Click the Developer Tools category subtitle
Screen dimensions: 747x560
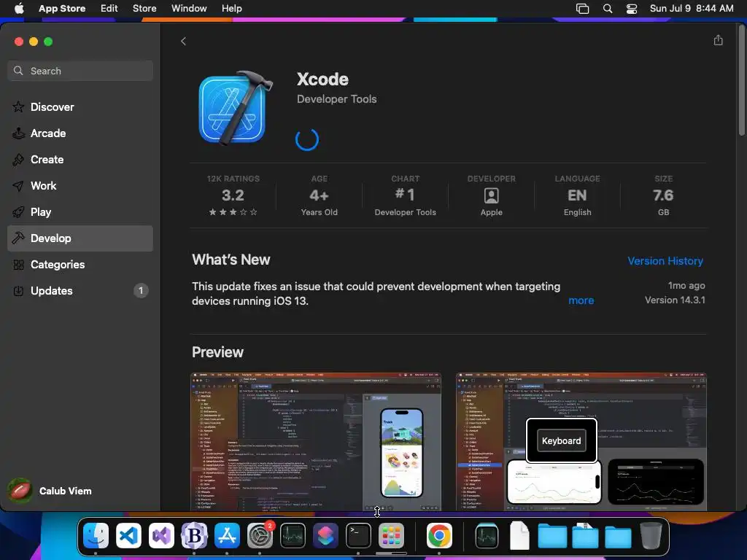[x=336, y=99]
